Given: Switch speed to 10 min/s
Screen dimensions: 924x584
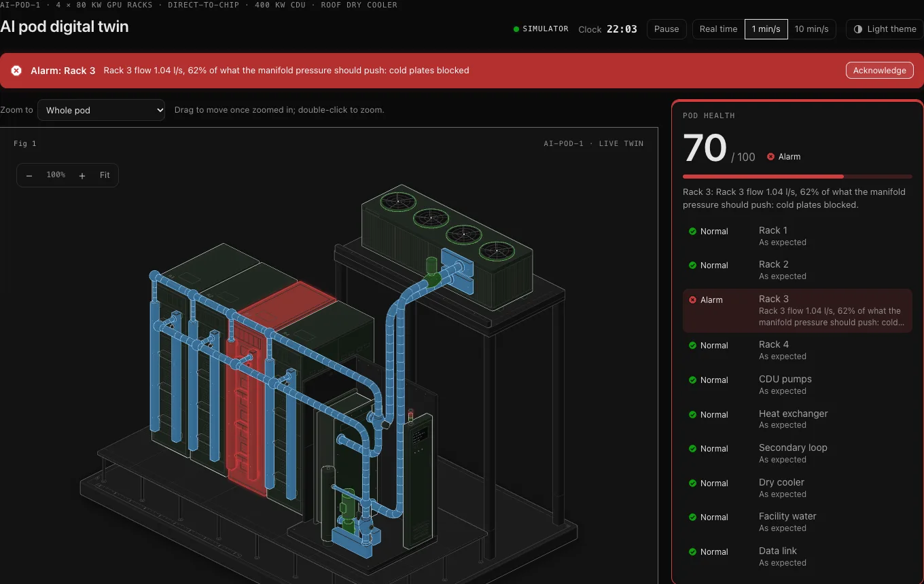Looking at the screenshot, I should pos(811,29).
